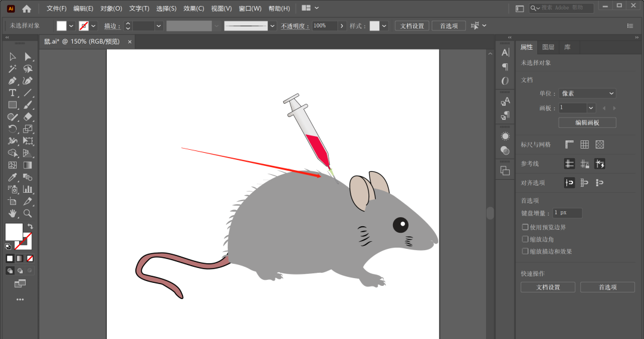Click the 编辑画板 button
644x339 pixels.
pyautogui.click(x=587, y=122)
